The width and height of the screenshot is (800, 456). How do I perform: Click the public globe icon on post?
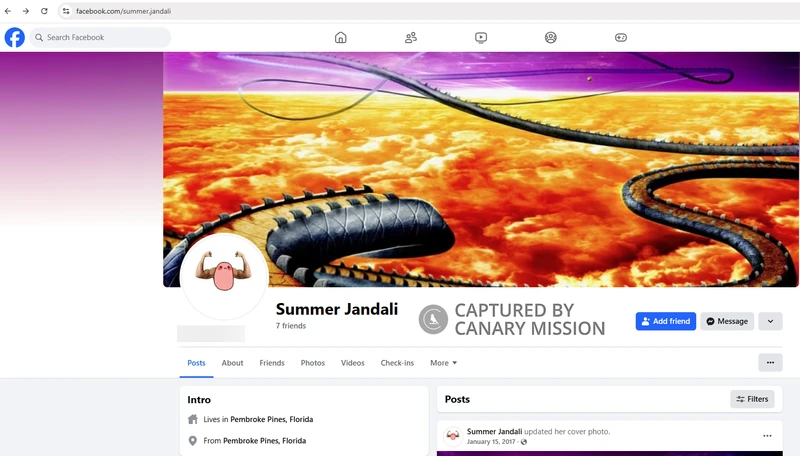(523, 442)
